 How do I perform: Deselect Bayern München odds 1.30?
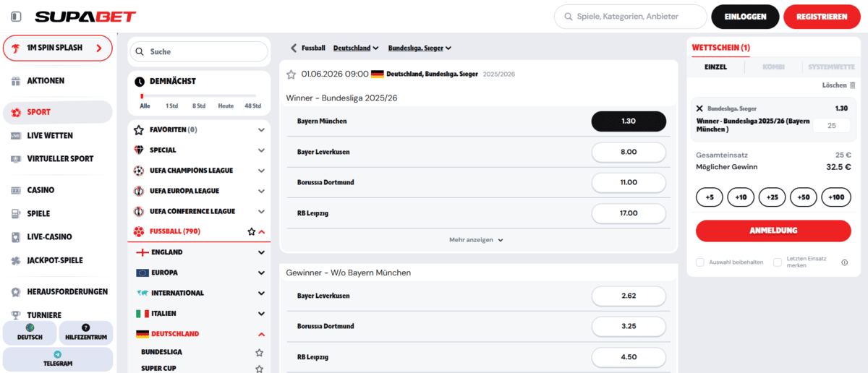[629, 121]
